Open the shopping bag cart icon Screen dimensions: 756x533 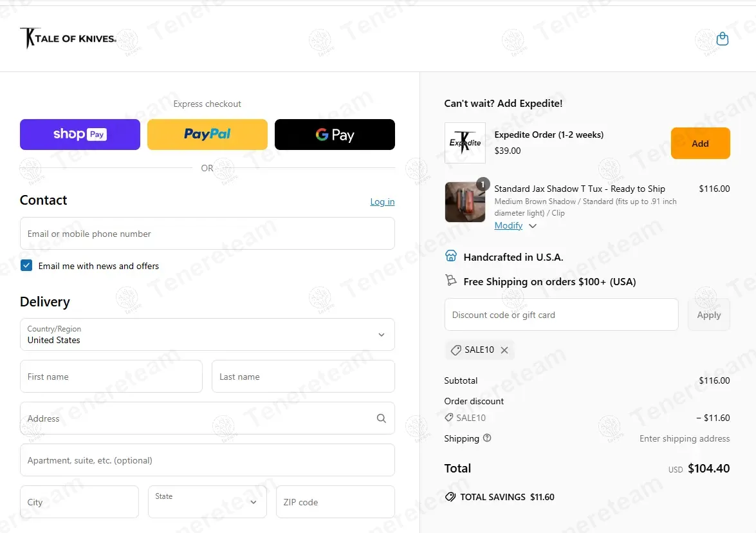click(x=723, y=39)
